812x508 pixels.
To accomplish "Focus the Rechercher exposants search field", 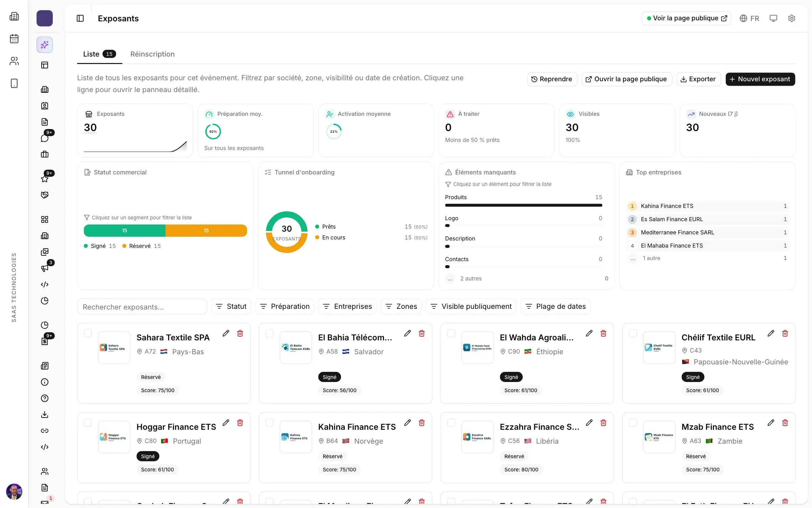I will point(142,307).
